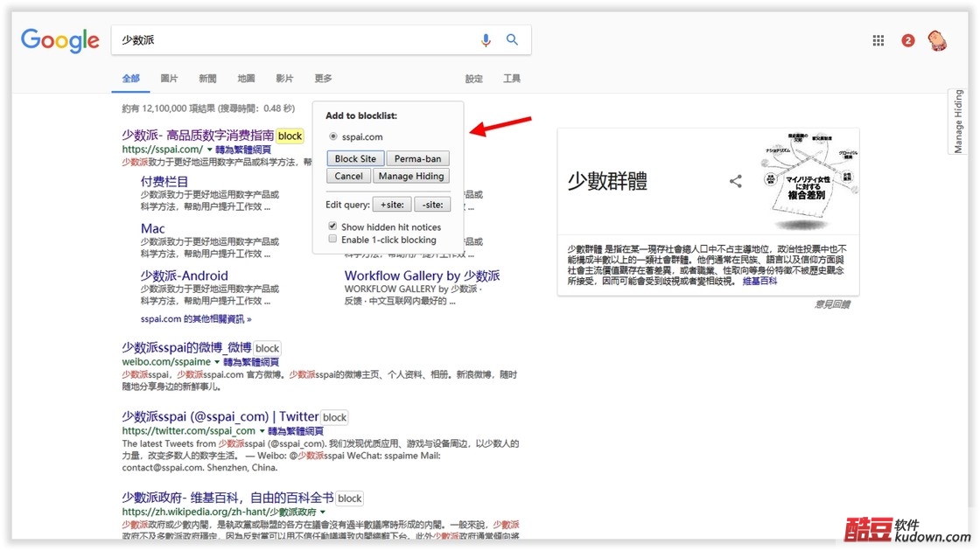Open the 少數群體 knowledge panel image
980x551 pixels.
[x=808, y=180]
